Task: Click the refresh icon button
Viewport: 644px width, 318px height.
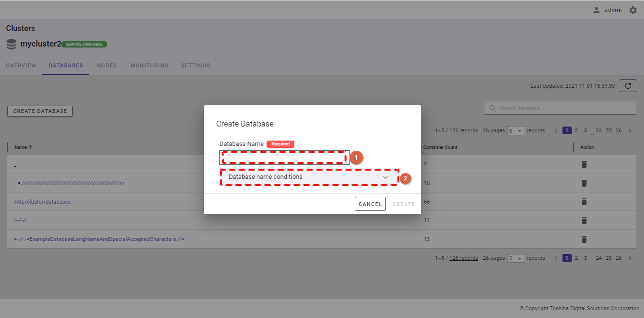Action: tap(627, 86)
